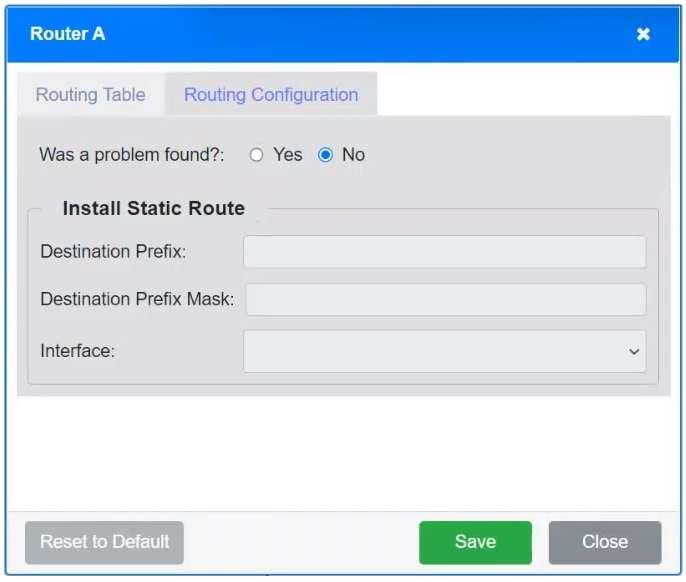Image resolution: width=686 pixels, height=582 pixels.
Task: Click the 'Destination Prefix Mask:' label
Action: [137, 299]
